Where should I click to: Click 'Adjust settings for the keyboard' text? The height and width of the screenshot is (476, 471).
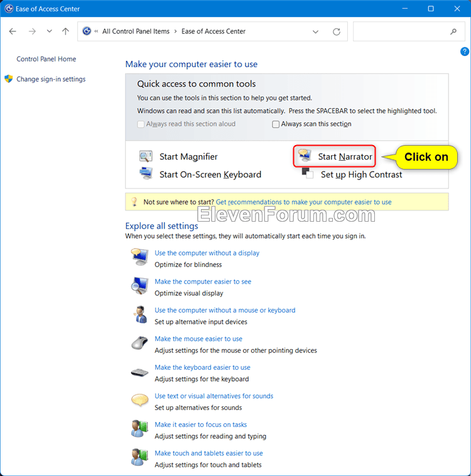coord(202,379)
